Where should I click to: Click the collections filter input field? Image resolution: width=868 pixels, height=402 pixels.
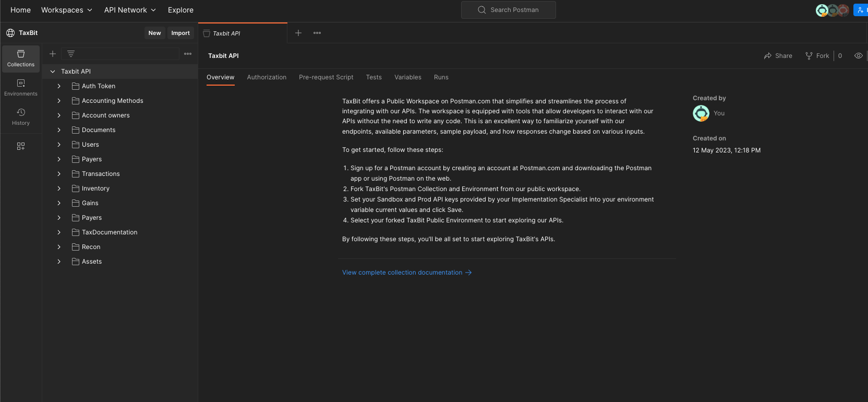tap(120, 54)
